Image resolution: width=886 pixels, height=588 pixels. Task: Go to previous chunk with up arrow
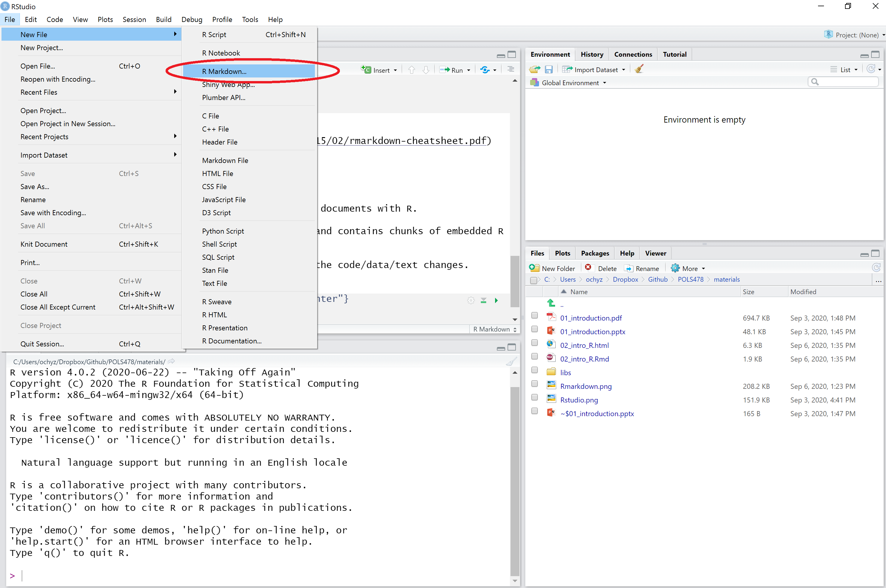click(x=411, y=70)
